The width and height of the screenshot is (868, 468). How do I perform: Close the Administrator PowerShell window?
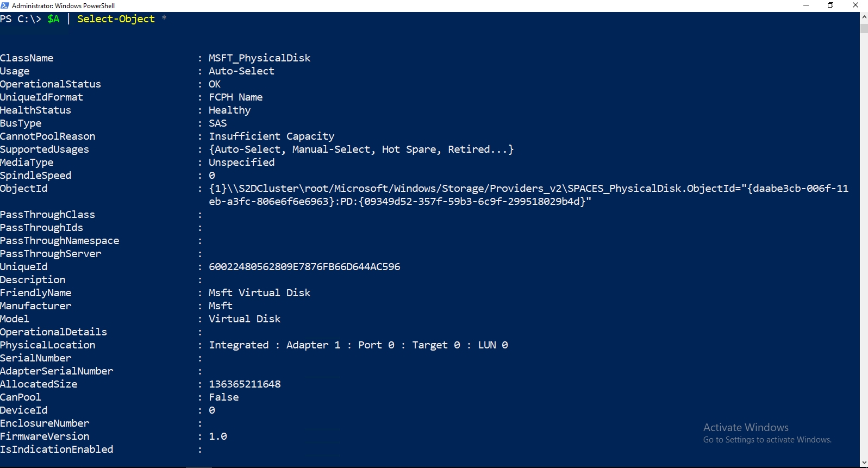pyautogui.click(x=855, y=5)
